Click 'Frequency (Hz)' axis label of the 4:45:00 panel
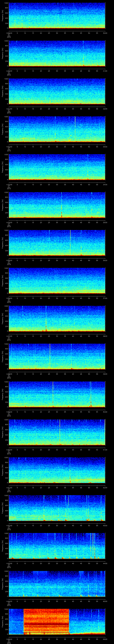The width and height of the screenshot is (114, 644). 3,621
